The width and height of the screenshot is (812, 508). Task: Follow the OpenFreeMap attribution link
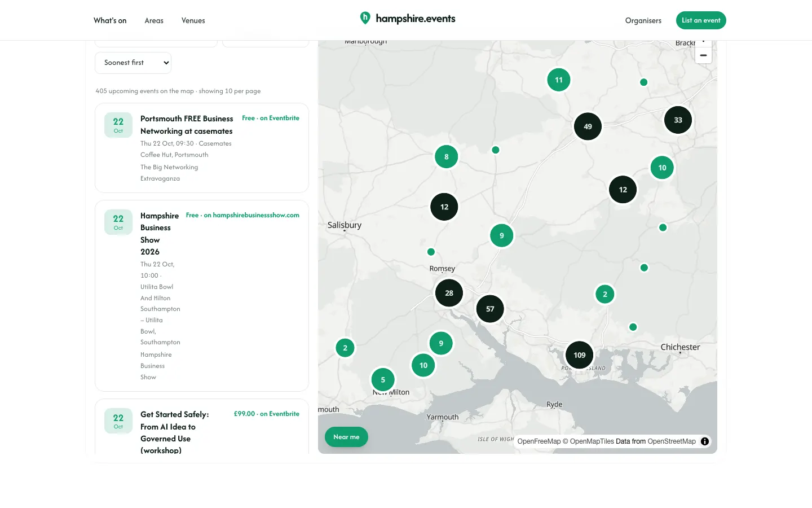click(x=539, y=441)
